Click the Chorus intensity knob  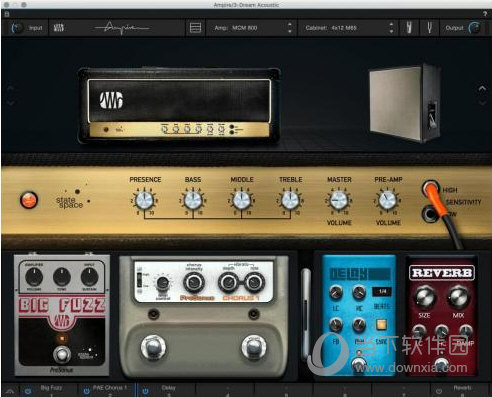point(193,283)
